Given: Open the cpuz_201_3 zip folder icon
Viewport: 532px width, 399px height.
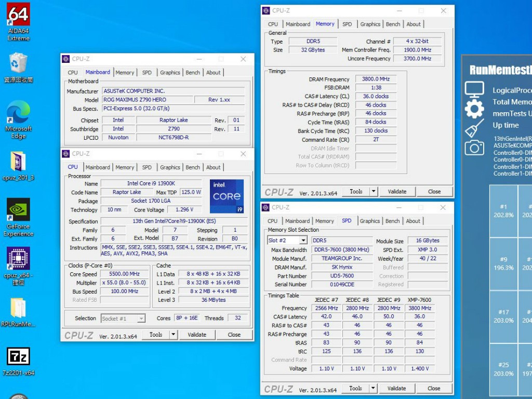Looking at the screenshot, I should pyautogui.click(x=18, y=162).
